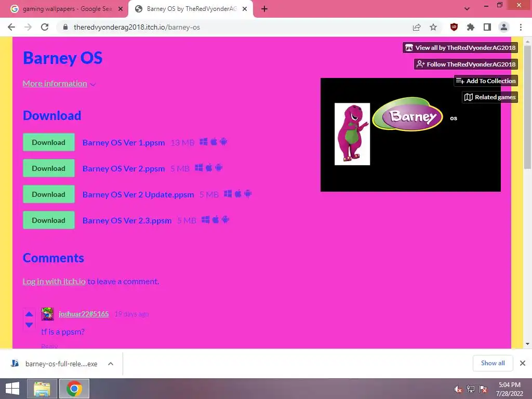Click Android icon beside Ver 1.ppsm
This screenshot has height=399, width=532.
(x=223, y=141)
